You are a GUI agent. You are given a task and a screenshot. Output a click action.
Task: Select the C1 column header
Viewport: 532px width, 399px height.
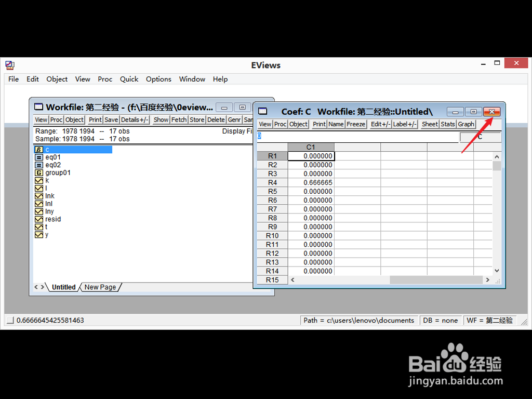coord(311,147)
